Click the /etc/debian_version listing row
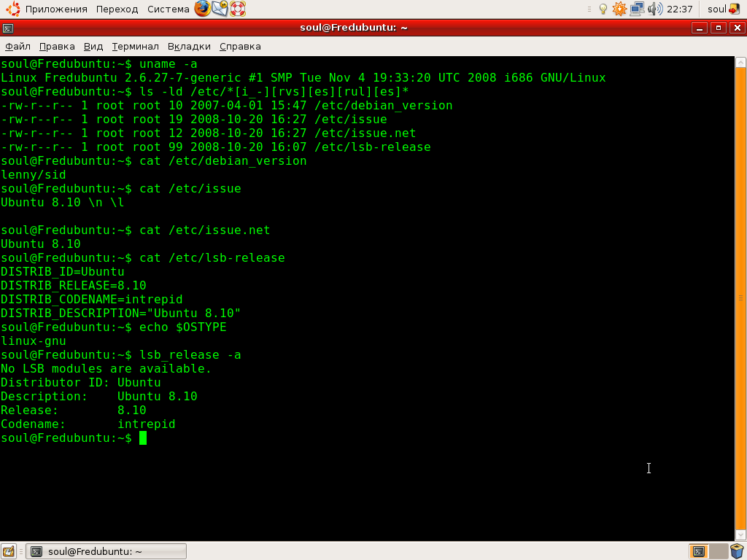The height and width of the screenshot is (560, 747). 227,105
